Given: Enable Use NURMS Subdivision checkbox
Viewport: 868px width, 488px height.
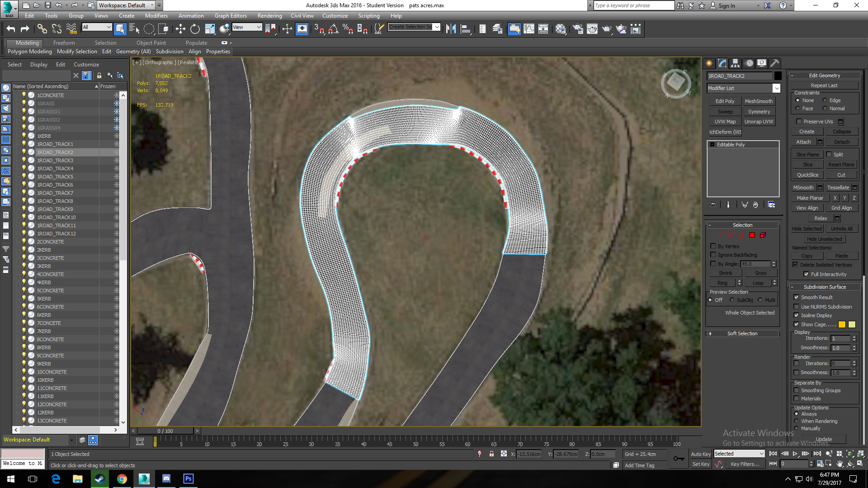Looking at the screenshot, I should tap(797, 307).
